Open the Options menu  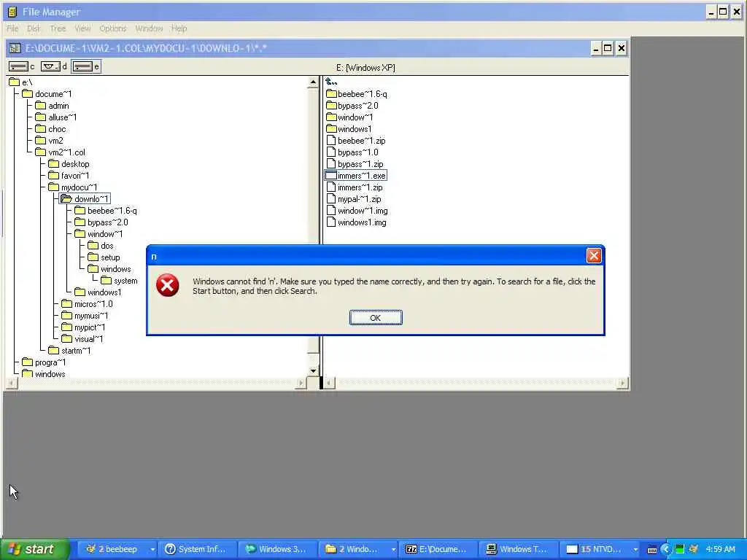[113, 28]
